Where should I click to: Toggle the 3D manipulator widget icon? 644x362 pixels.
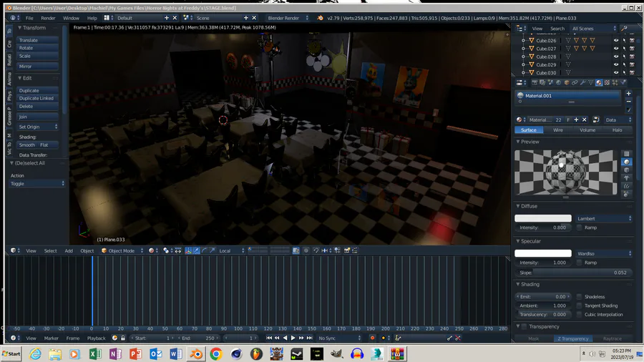pos(188,250)
